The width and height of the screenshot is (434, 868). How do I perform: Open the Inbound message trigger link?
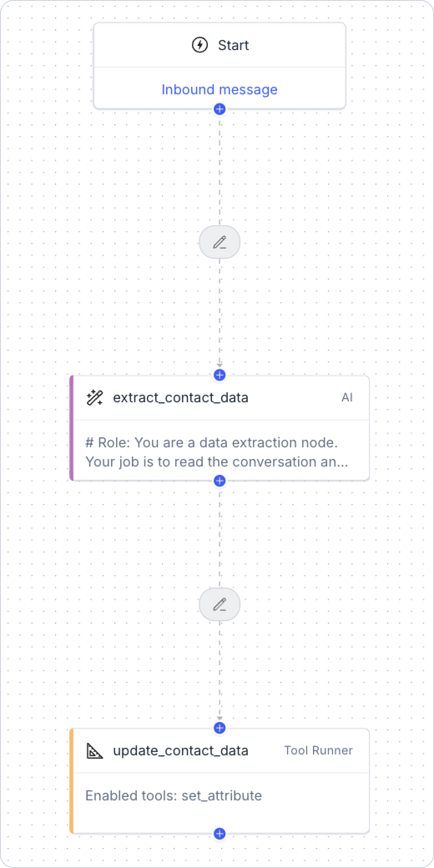(x=220, y=89)
